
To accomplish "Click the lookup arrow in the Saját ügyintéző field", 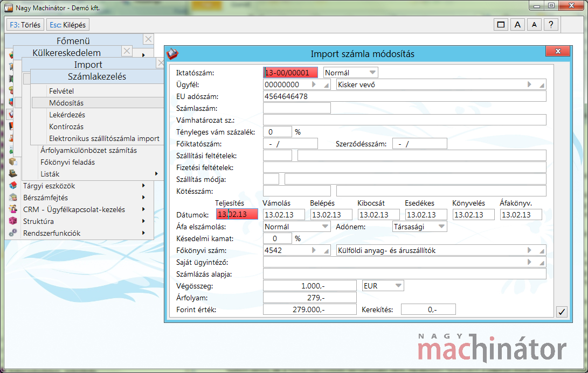I will click(x=529, y=262).
